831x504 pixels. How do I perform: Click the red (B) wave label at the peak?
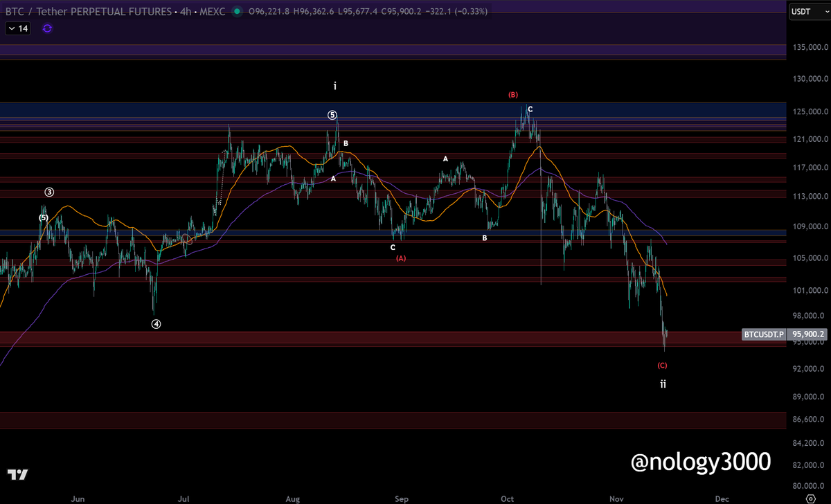512,94
